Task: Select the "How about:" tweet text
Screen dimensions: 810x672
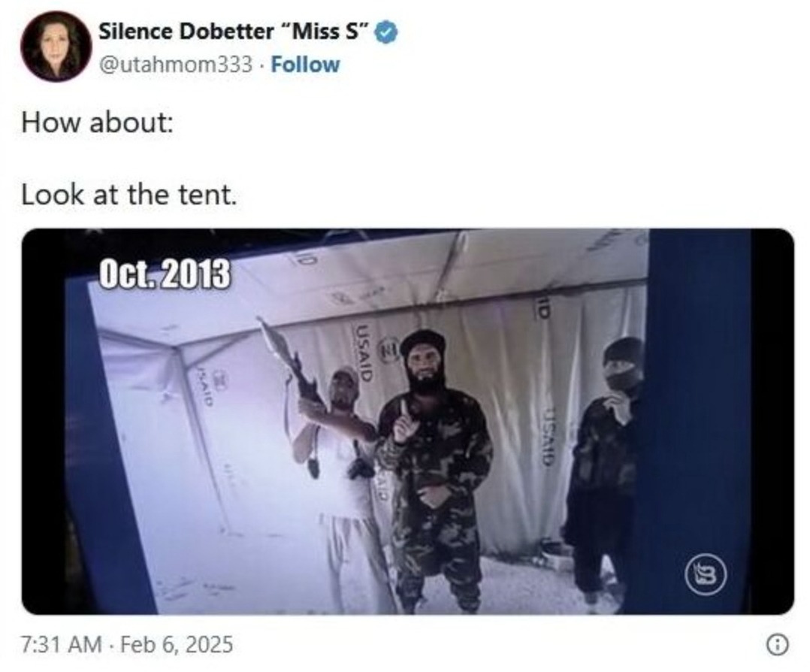Action: tap(98, 123)
